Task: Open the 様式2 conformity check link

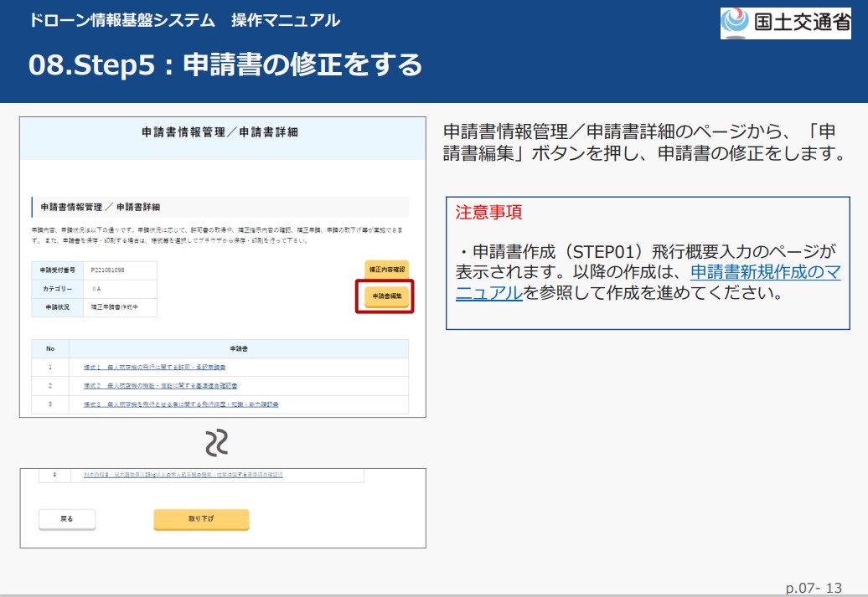Action: [160, 386]
